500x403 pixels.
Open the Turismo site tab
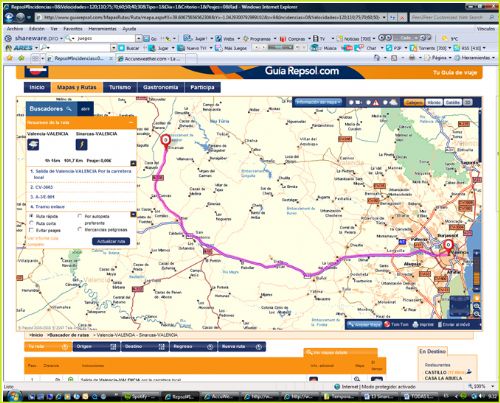point(120,87)
